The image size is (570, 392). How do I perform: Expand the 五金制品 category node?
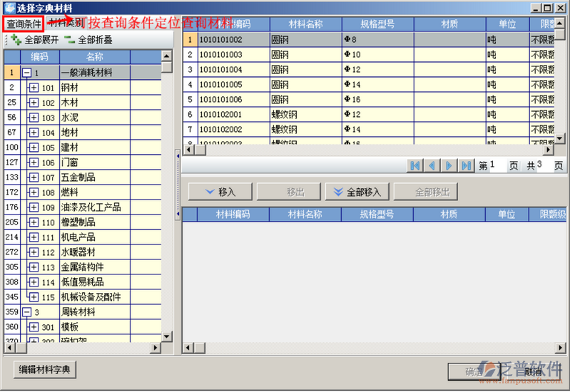(34, 177)
